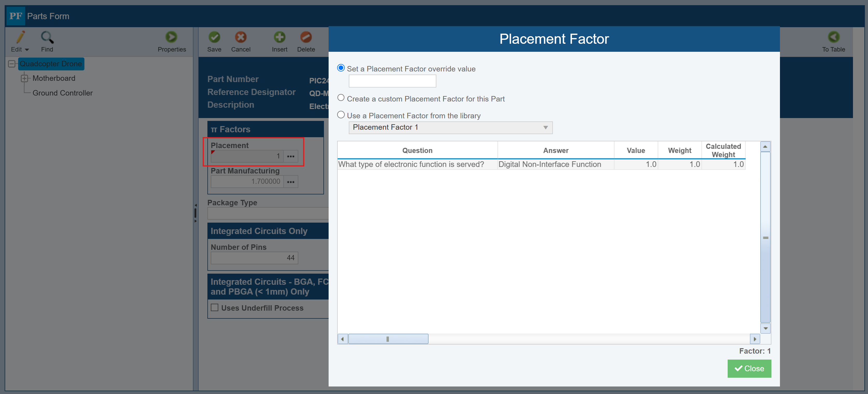This screenshot has width=868, height=394.
Task: Open the Find magnifier tool
Action: [x=47, y=37]
